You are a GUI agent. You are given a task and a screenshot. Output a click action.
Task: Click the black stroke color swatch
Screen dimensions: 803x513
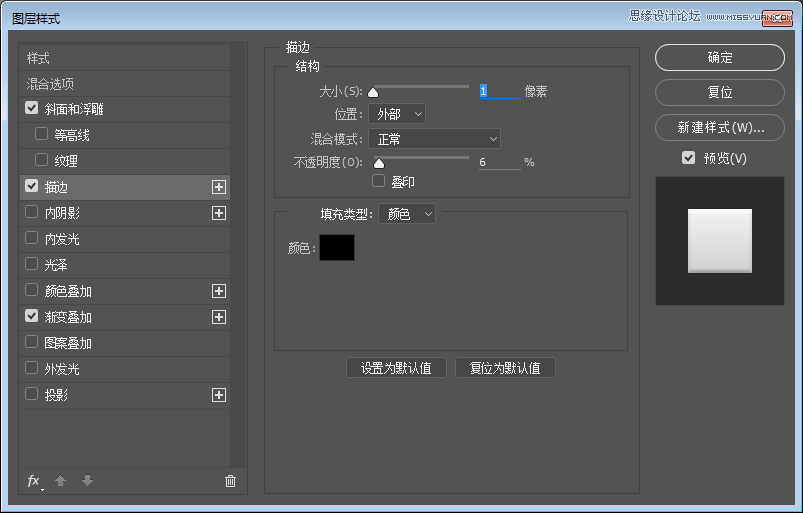pos(337,248)
